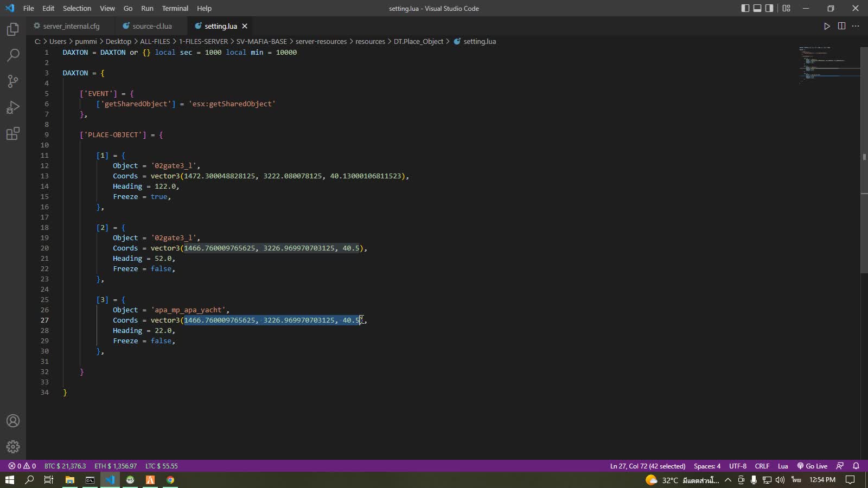Open the Source Control view

13,81
